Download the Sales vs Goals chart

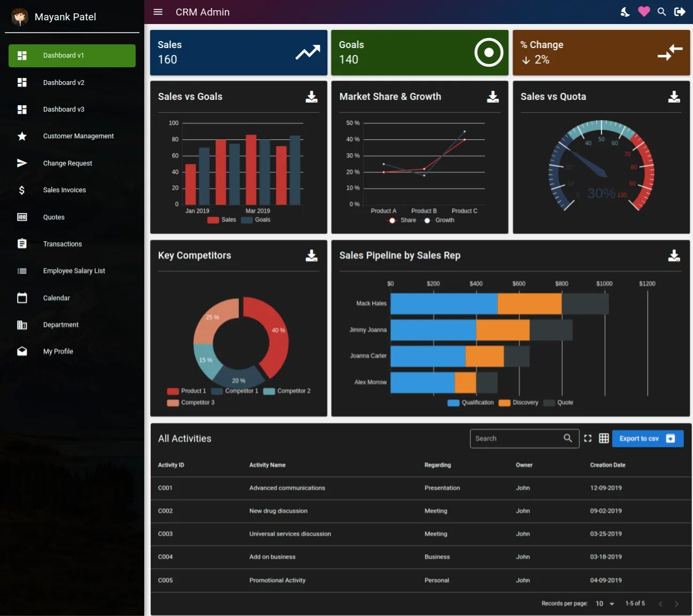tap(311, 97)
